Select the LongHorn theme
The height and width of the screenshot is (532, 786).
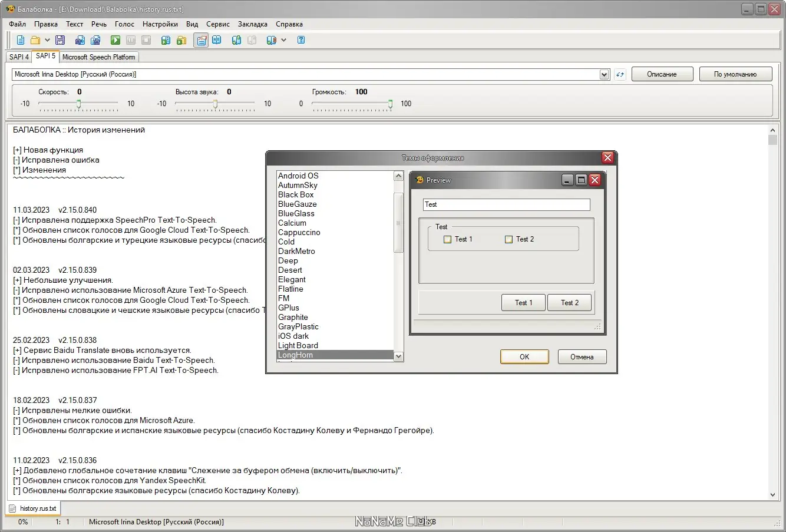(x=335, y=355)
